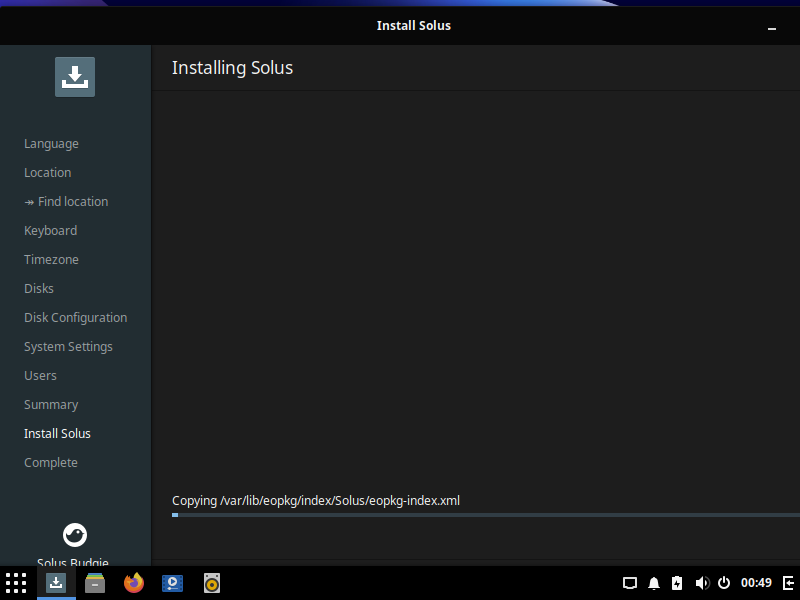This screenshot has height=600, width=800.
Task: Open the applications grid menu in the panel
Action: point(16,583)
